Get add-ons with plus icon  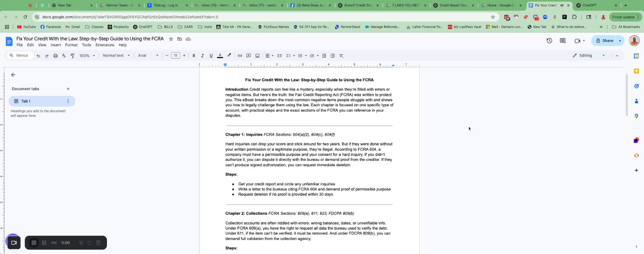636,170
